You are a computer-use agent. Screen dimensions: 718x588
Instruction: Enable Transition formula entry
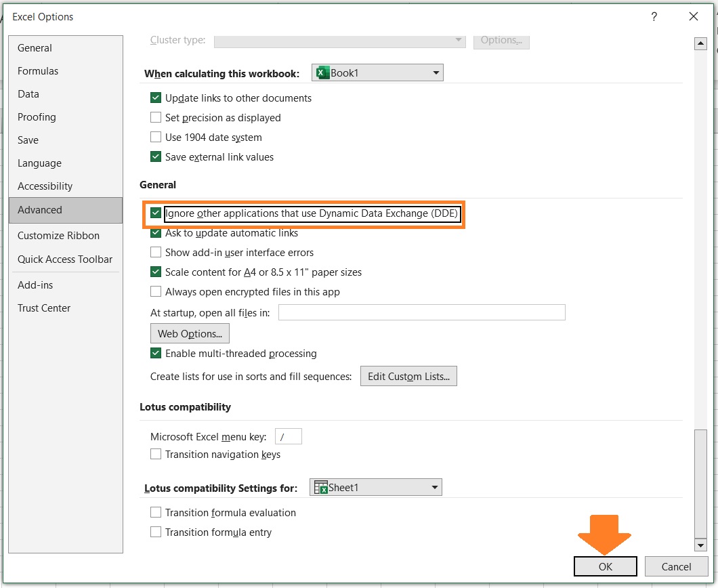tap(156, 532)
